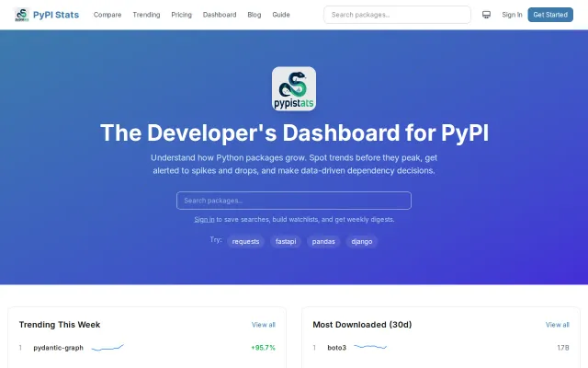This screenshot has height=368, width=588.
Task: Click the Developer's Dashboard for PyPI headline
Action: pyautogui.click(x=294, y=132)
